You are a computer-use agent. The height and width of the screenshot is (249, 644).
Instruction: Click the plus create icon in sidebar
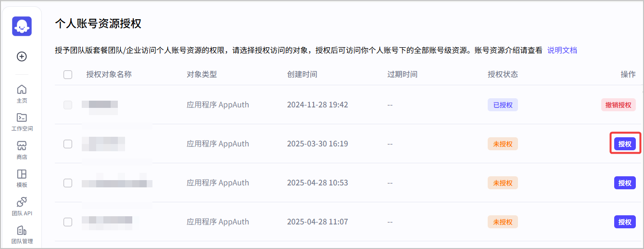22,56
